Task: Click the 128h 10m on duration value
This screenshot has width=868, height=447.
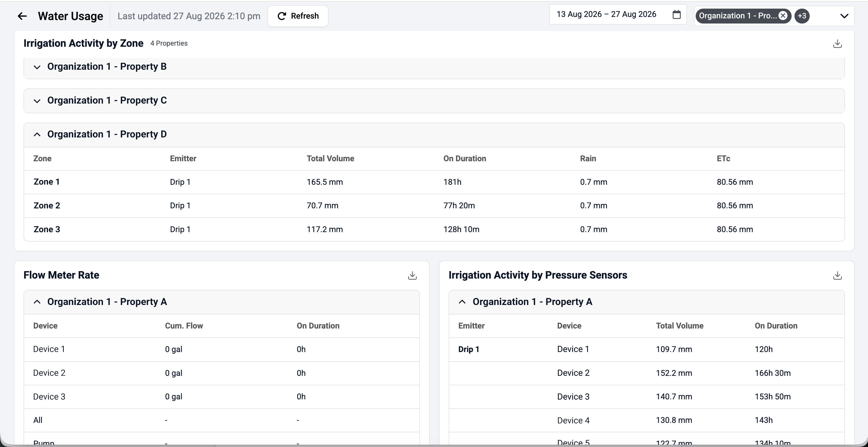Action: pos(461,230)
